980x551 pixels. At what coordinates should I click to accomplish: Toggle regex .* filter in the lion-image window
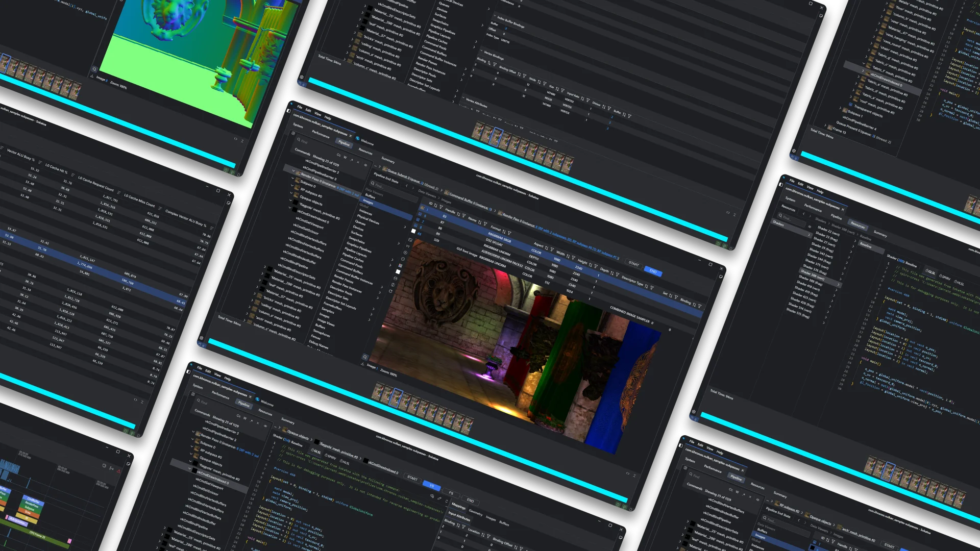[x=352, y=160]
